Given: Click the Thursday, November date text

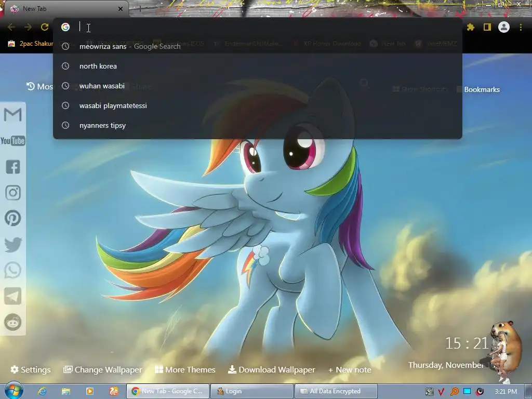Looking at the screenshot, I should pyautogui.click(x=446, y=365).
